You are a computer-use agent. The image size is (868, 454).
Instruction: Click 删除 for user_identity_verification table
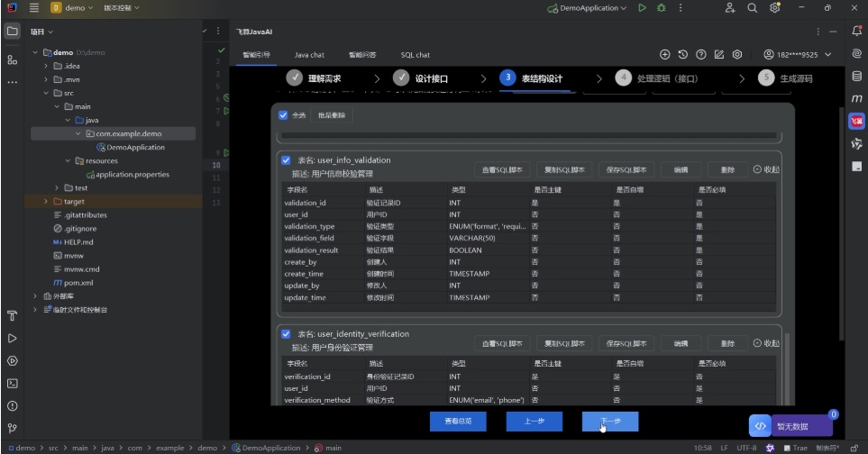728,343
